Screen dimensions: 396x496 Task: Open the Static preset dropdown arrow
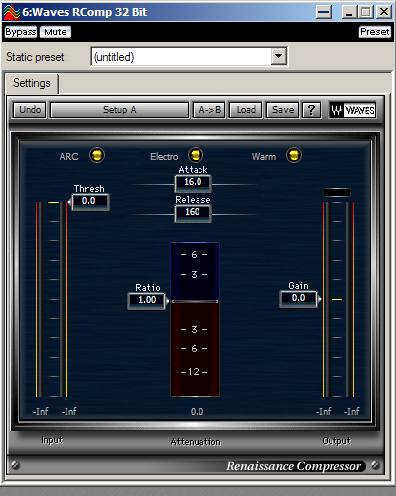(x=278, y=57)
